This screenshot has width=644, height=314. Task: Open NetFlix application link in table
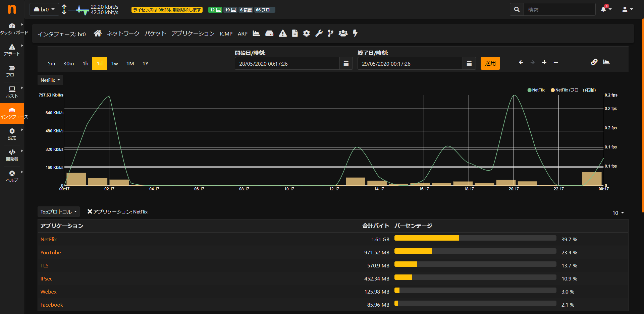tap(49, 239)
